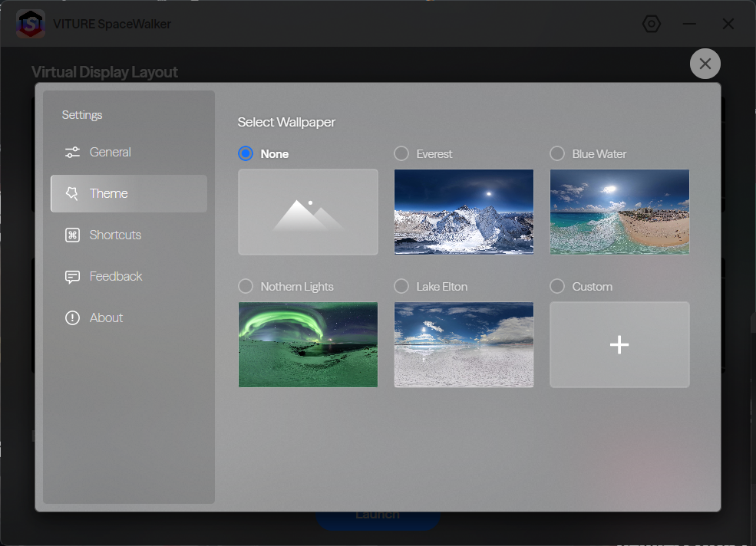Click the Blue Water beach thumbnail

pos(619,212)
